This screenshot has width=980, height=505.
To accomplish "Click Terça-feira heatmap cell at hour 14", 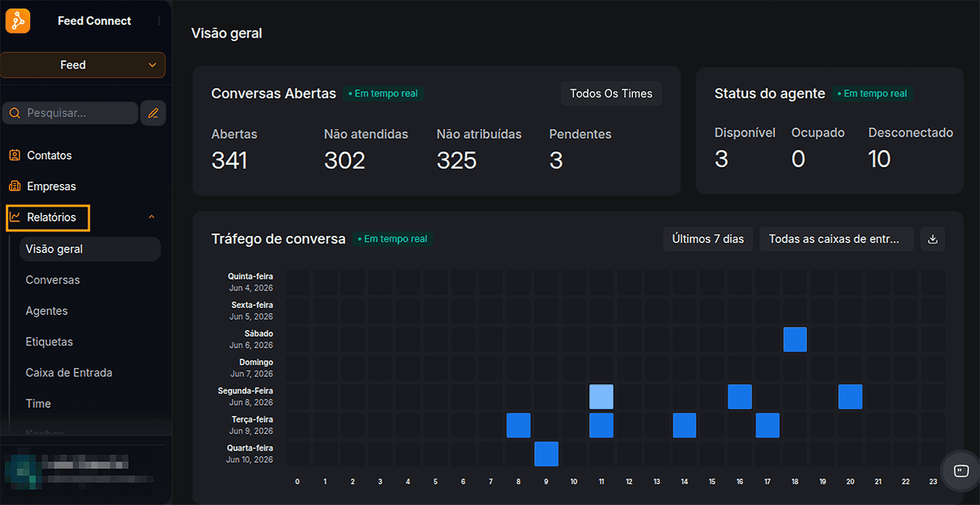I will click(x=684, y=426).
